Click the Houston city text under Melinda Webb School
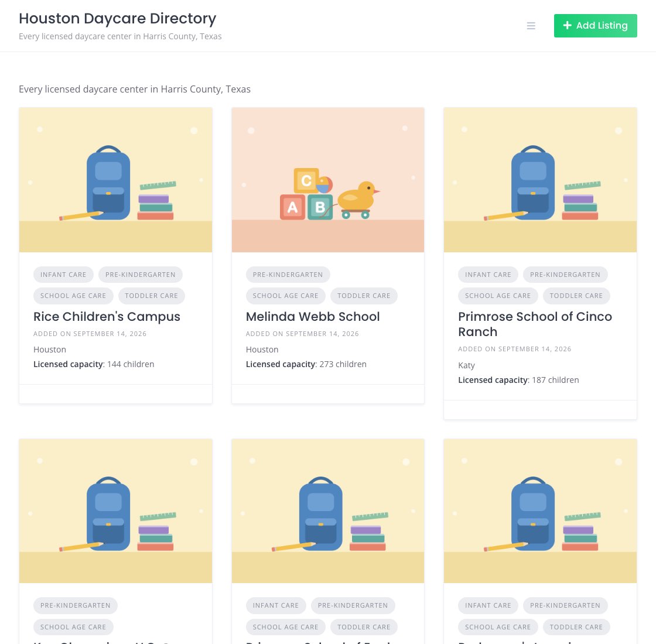The height and width of the screenshot is (644, 656). click(x=262, y=350)
